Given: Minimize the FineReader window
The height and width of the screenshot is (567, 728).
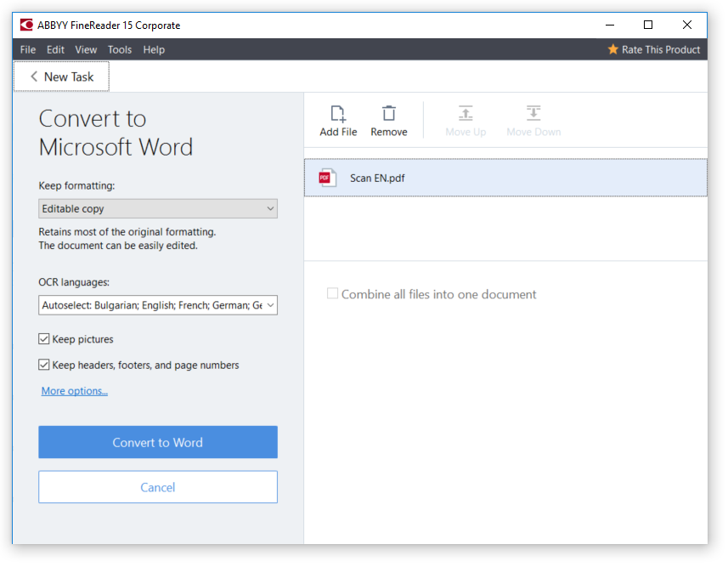Looking at the screenshot, I should [610, 26].
